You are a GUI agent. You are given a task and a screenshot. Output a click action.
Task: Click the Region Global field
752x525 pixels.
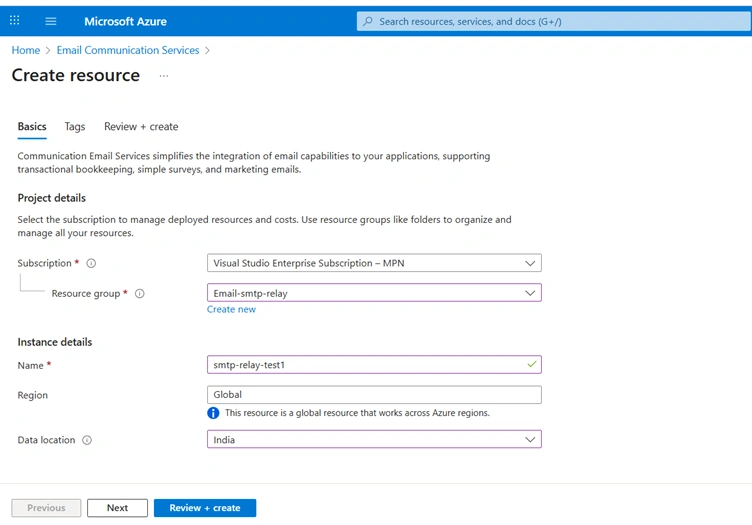374,395
